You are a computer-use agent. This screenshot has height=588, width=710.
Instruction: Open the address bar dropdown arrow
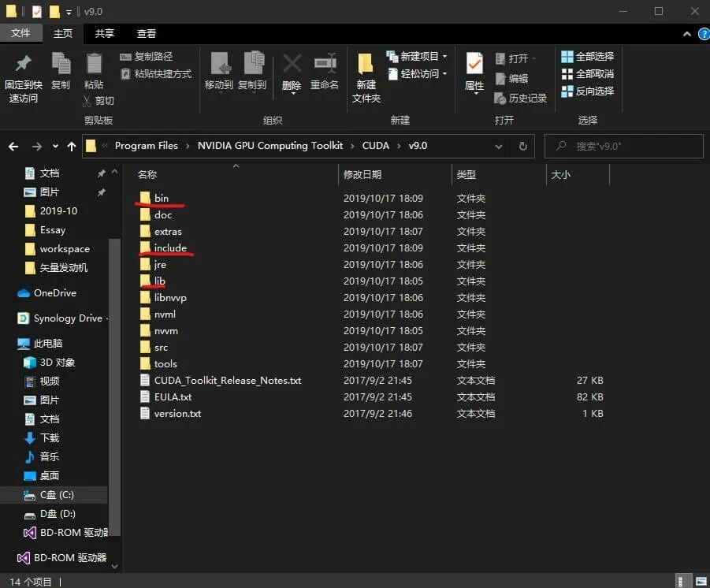(x=498, y=145)
